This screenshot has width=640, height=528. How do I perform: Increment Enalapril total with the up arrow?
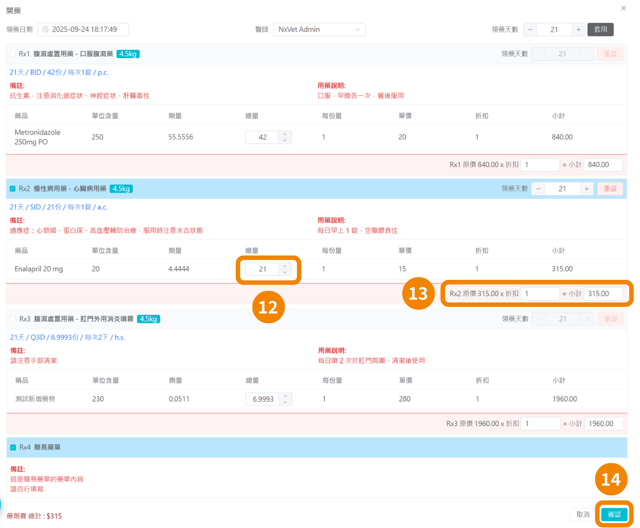pyautogui.click(x=285, y=266)
